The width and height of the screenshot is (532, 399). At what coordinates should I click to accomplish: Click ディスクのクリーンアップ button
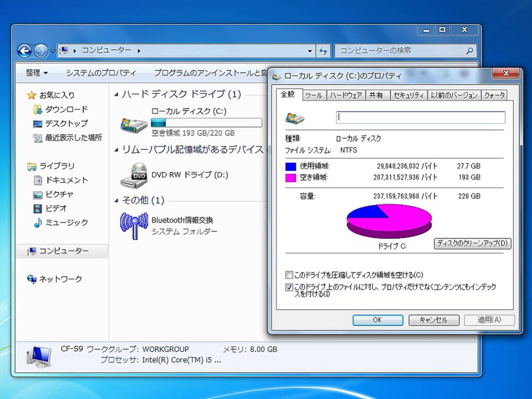(x=473, y=243)
